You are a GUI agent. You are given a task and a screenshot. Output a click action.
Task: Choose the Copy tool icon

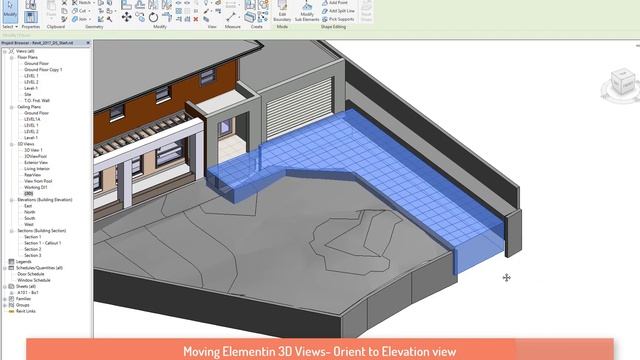coord(140,17)
